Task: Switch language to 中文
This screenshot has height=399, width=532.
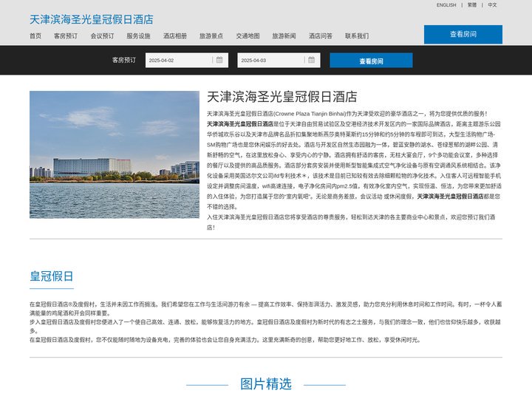Action: click(492, 5)
